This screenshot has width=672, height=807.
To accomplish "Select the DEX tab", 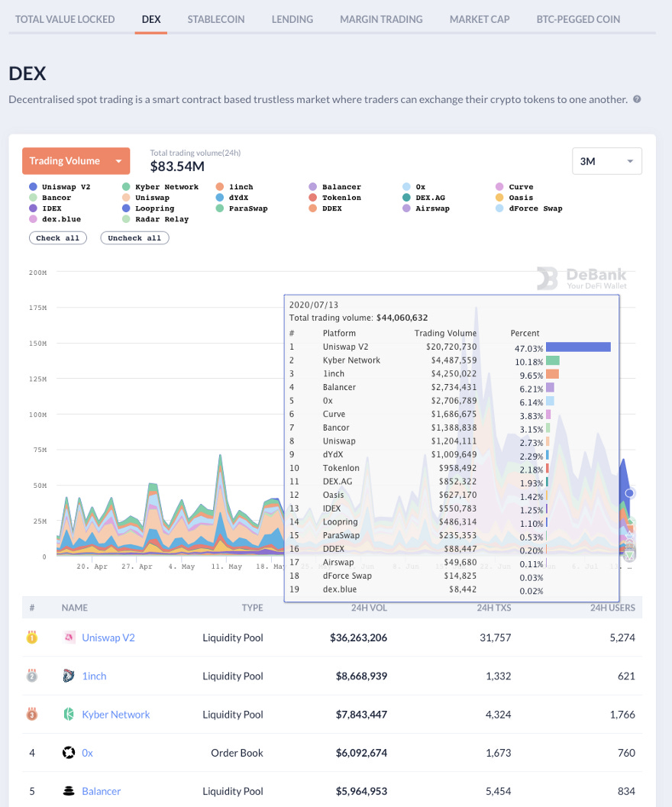I will [151, 19].
